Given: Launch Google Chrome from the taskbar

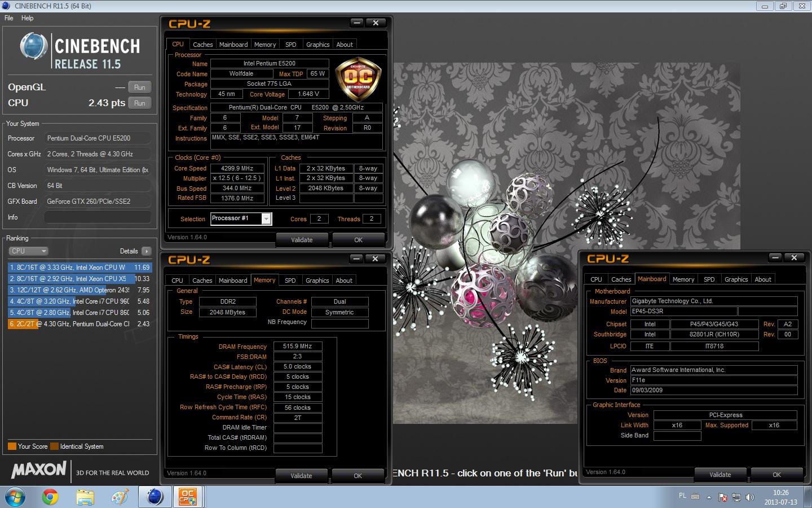Looking at the screenshot, I should (x=50, y=497).
